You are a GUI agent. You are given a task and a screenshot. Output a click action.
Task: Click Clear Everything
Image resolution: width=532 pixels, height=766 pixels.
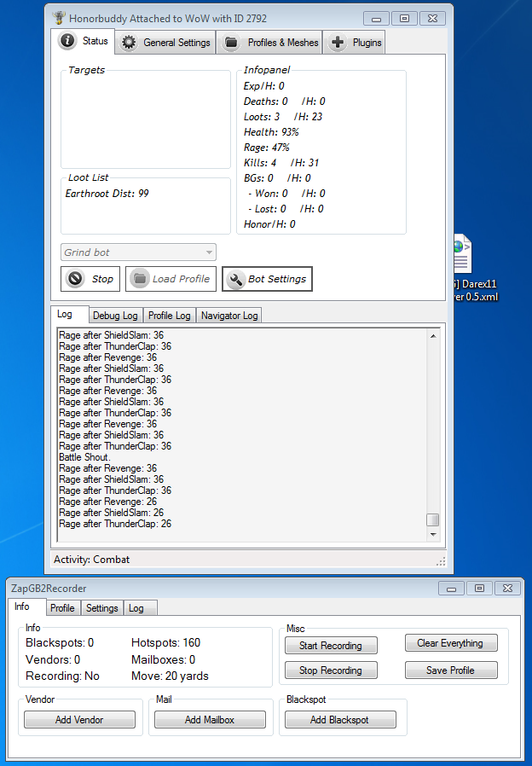[451, 643]
